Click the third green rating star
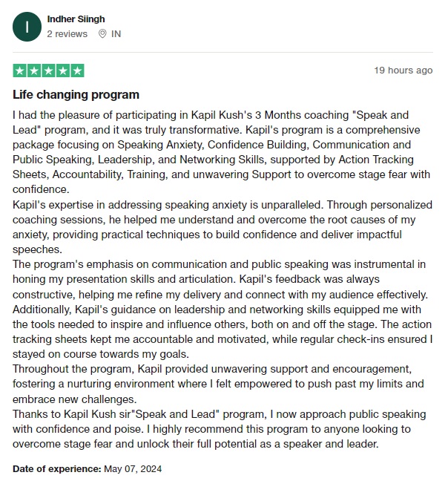Screen dimensions: 448x481 48,71
